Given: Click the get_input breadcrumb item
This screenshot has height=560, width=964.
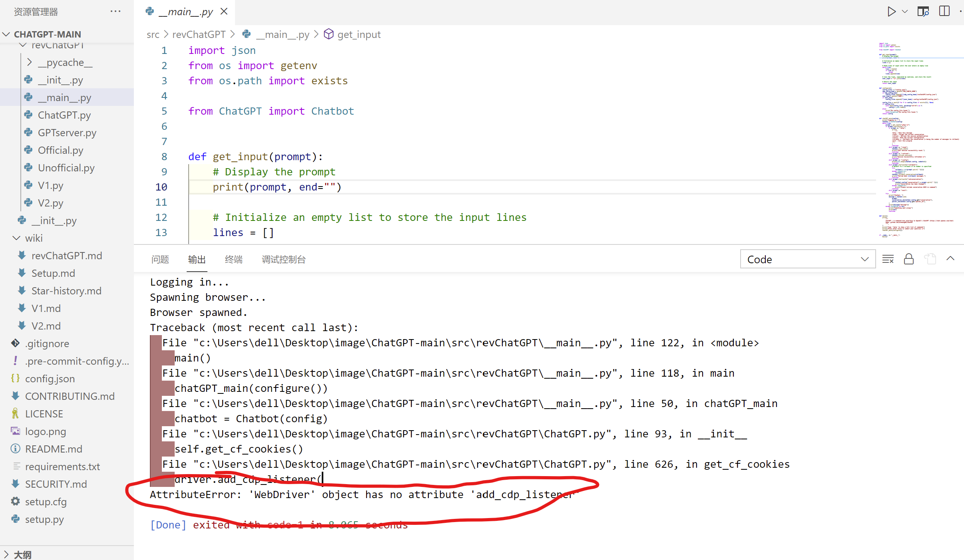Looking at the screenshot, I should click(359, 34).
